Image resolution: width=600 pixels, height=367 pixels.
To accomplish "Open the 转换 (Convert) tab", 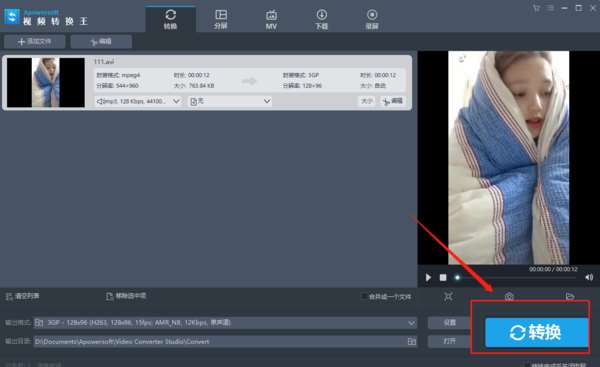I will pos(170,19).
